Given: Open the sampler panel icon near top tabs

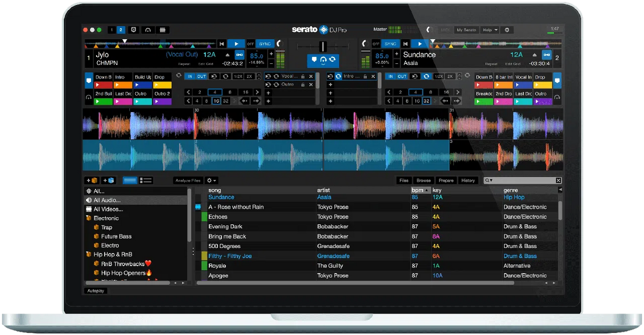Looking at the screenshot, I should pos(163,30).
